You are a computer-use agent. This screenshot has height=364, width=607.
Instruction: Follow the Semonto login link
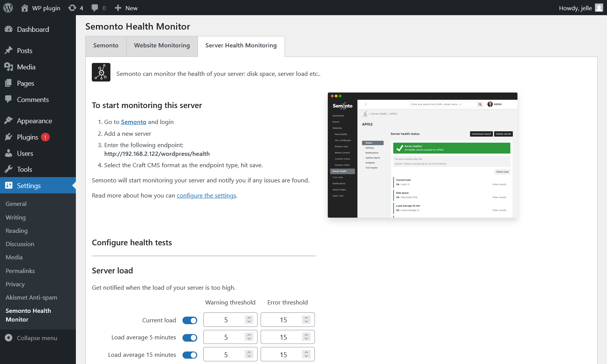(x=134, y=122)
